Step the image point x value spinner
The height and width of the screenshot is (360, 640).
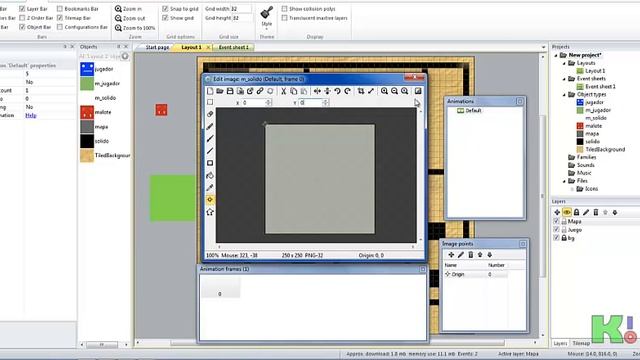click(x=268, y=103)
